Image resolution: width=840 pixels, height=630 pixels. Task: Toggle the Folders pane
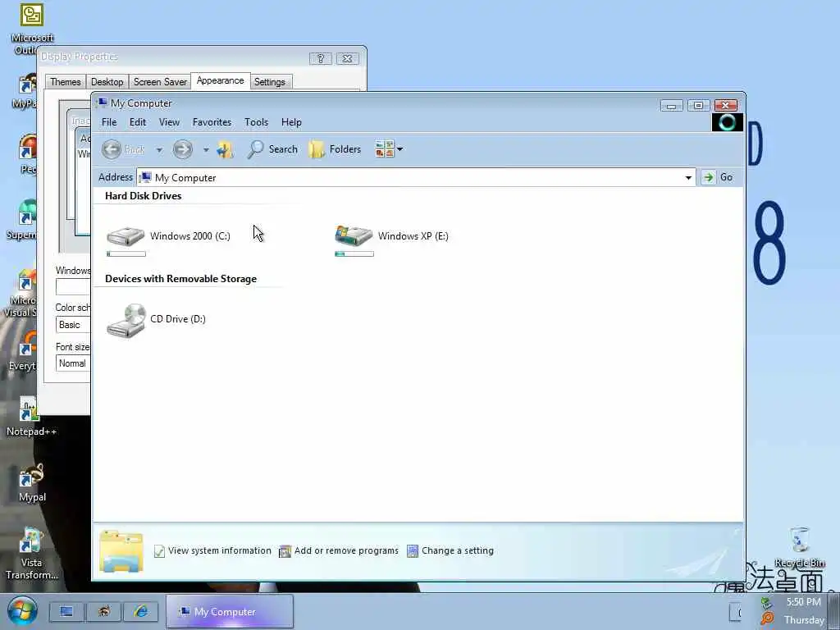[336, 149]
